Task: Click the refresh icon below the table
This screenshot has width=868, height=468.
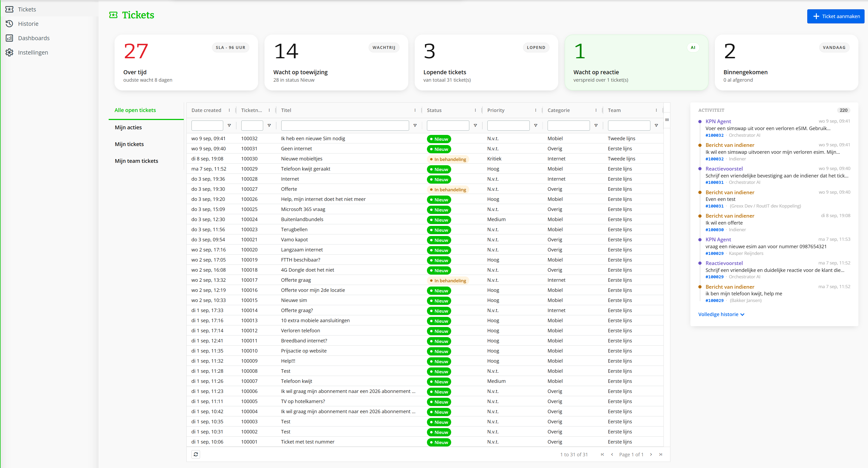Action: pyautogui.click(x=196, y=454)
